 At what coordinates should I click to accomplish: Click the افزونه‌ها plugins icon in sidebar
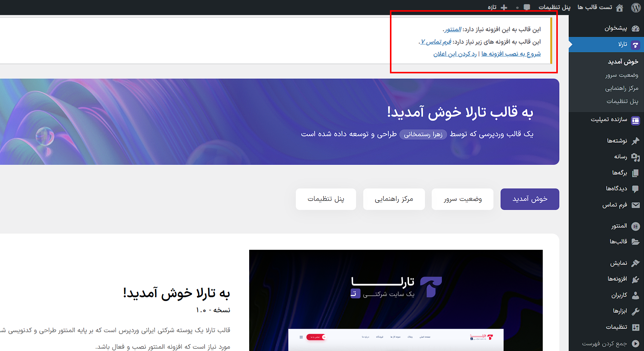point(635,279)
